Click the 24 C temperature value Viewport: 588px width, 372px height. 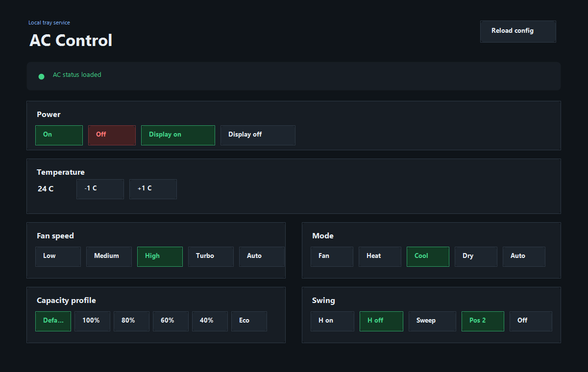point(46,189)
